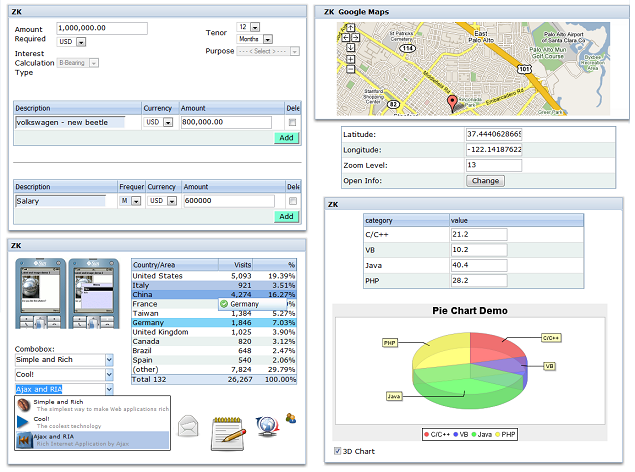Toggle the 3D Chart checkbox
635x472 pixels.
(x=337, y=451)
